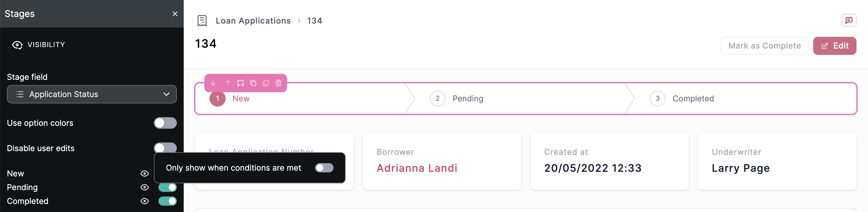This screenshot has height=212, width=868.
Task: Click the resize width icon on block toolbar
Action: click(240, 83)
